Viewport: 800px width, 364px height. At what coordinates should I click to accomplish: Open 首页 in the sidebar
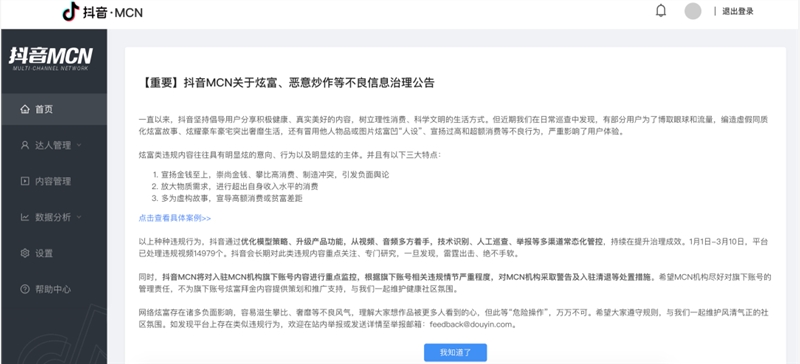[54, 109]
